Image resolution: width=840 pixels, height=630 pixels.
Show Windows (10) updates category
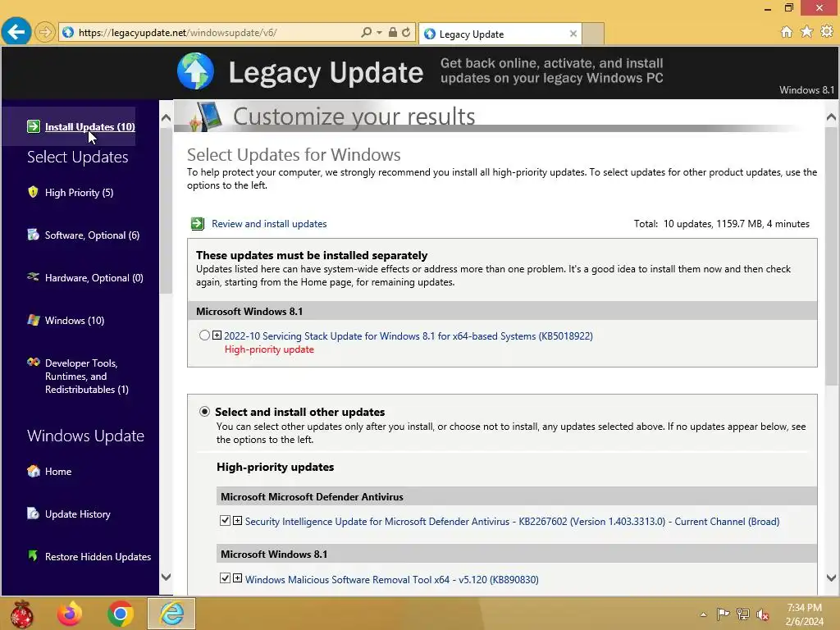coord(75,321)
